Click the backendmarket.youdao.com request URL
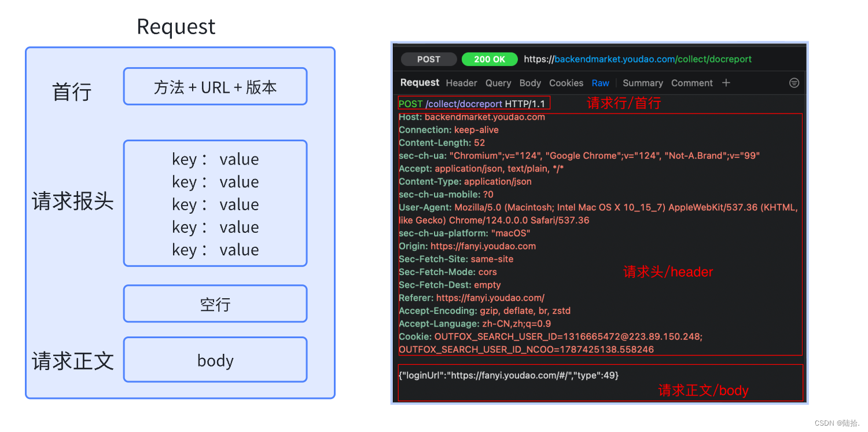Screen dimensions: 868x432 tap(638, 59)
